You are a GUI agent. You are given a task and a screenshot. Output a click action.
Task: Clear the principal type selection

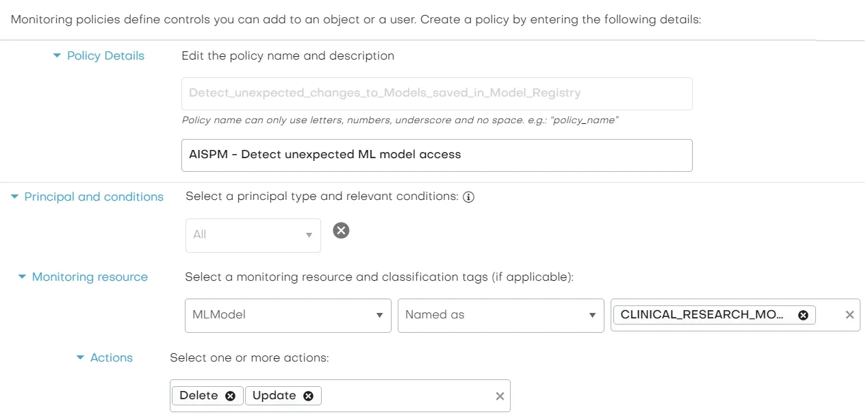click(341, 230)
